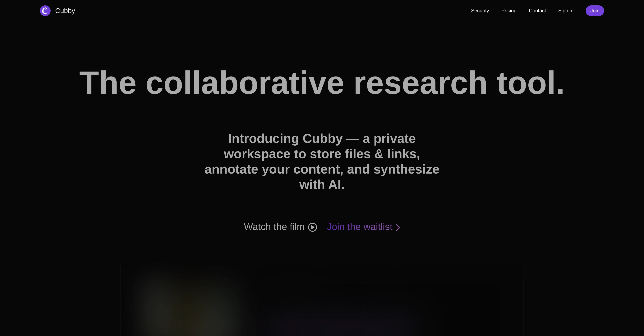
Task: Click the headline 'The collaborative research tool.'
Action: [x=322, y=83]
